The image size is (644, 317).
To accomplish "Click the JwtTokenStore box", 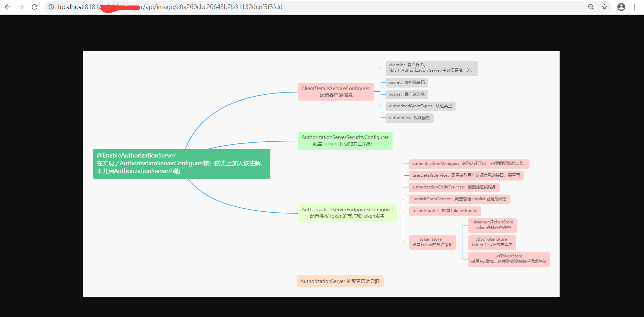I will 509,259.
